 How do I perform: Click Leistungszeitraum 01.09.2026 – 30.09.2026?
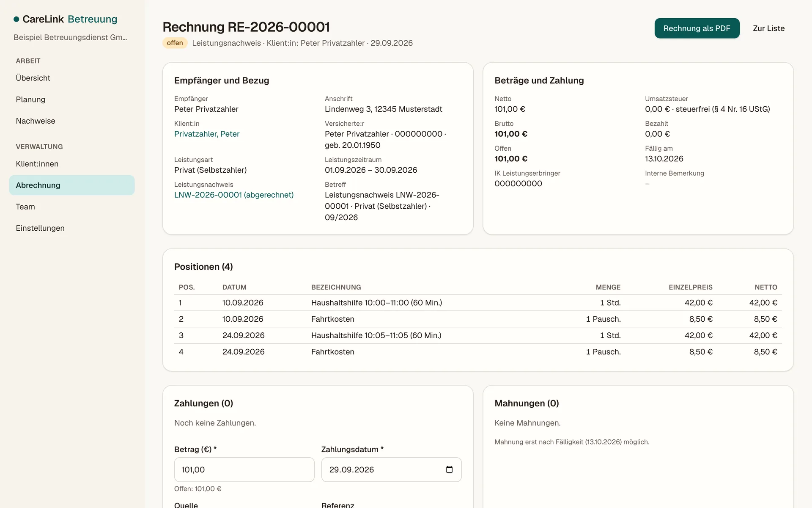pos(371,170)
